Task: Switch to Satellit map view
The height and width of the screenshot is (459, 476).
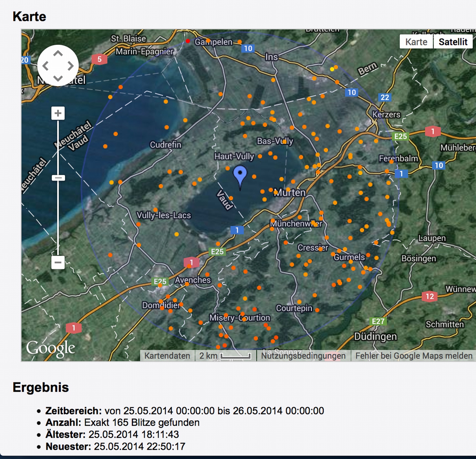Action: click(453, 42)
